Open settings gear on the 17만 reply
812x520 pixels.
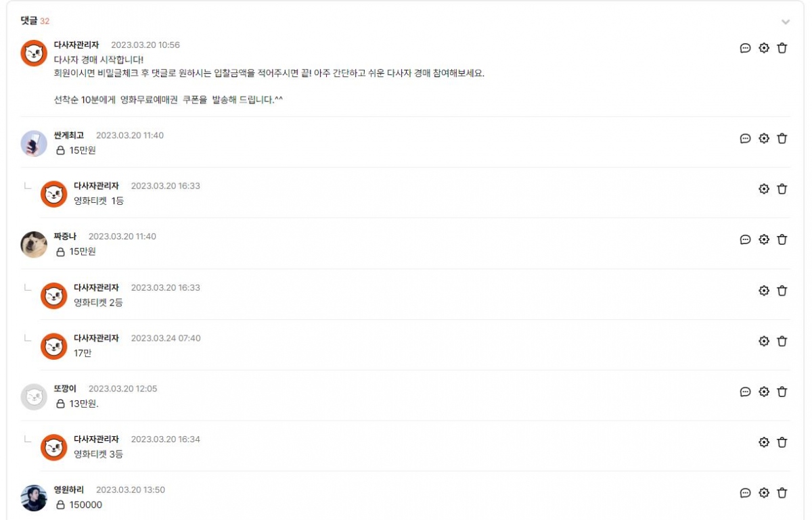coord(764,341)
